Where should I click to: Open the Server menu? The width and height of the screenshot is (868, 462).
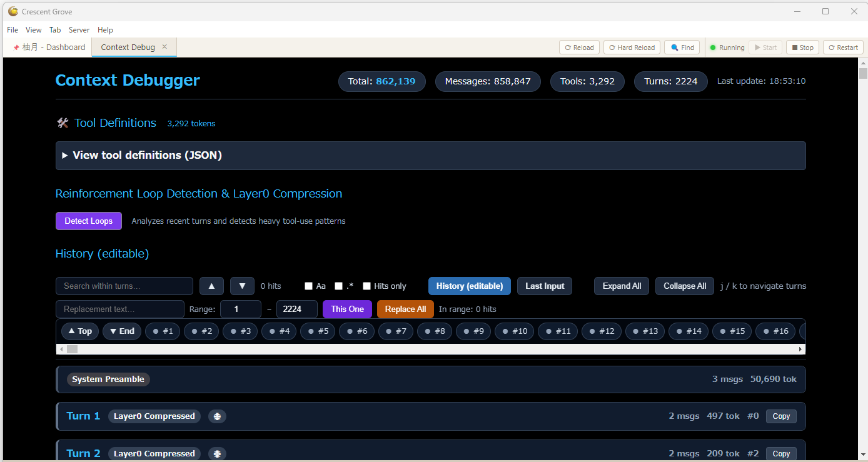[x=79, y=30]
